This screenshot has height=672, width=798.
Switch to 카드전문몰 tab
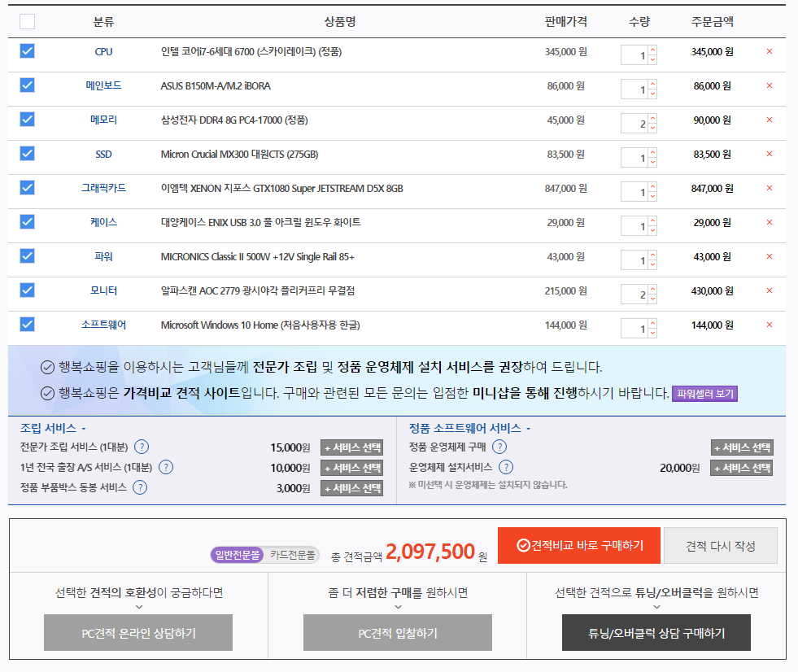point(294,555)
